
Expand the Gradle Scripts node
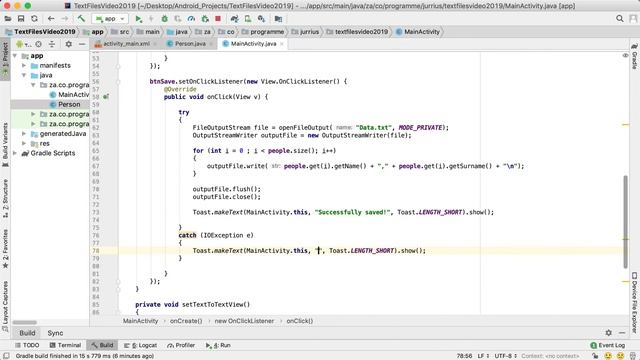15,153
